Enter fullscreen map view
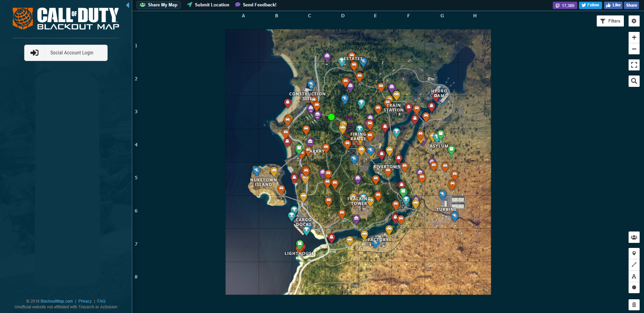Screen dimensions: 644x313 634,65
